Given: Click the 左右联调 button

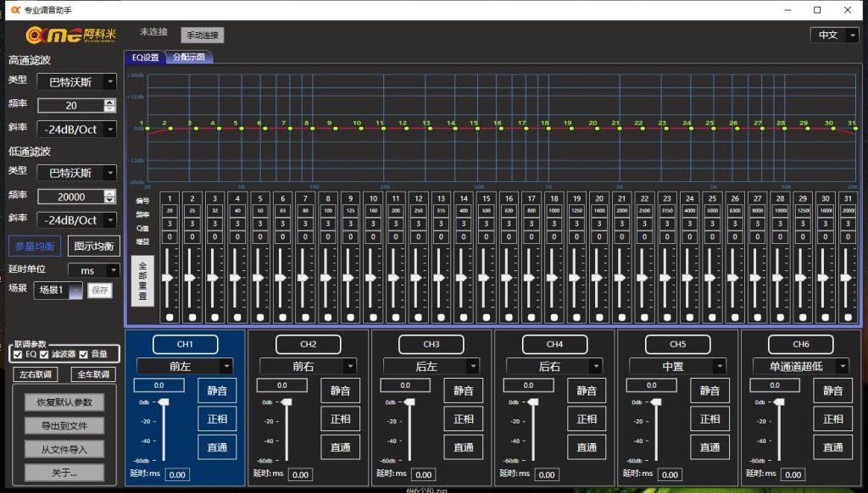Looking at the screenshot, I should pyautogui.click(x=36, y=374).
